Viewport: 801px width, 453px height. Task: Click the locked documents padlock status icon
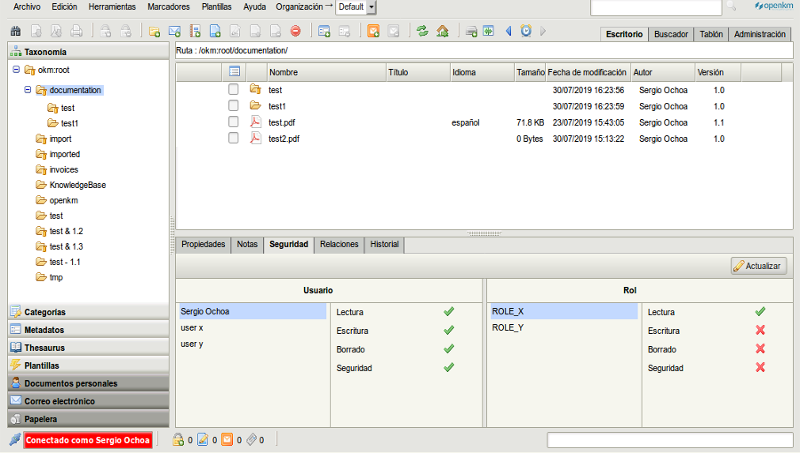coord(178,439)
